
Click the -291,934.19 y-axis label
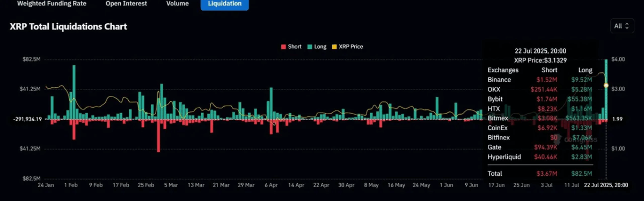[26, 119]
